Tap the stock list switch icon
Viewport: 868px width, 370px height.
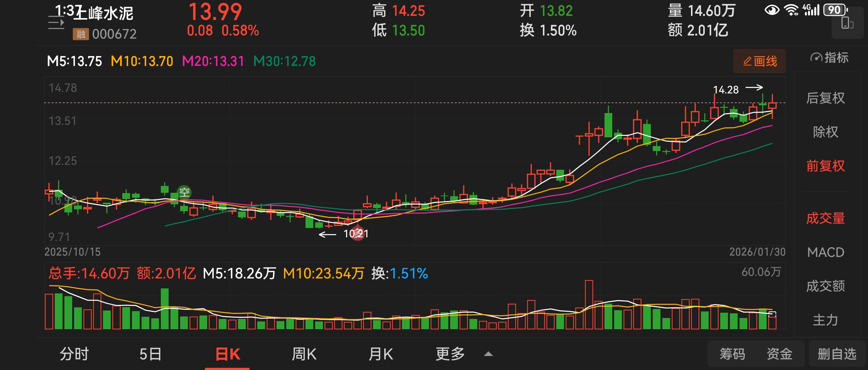point(56,23)
